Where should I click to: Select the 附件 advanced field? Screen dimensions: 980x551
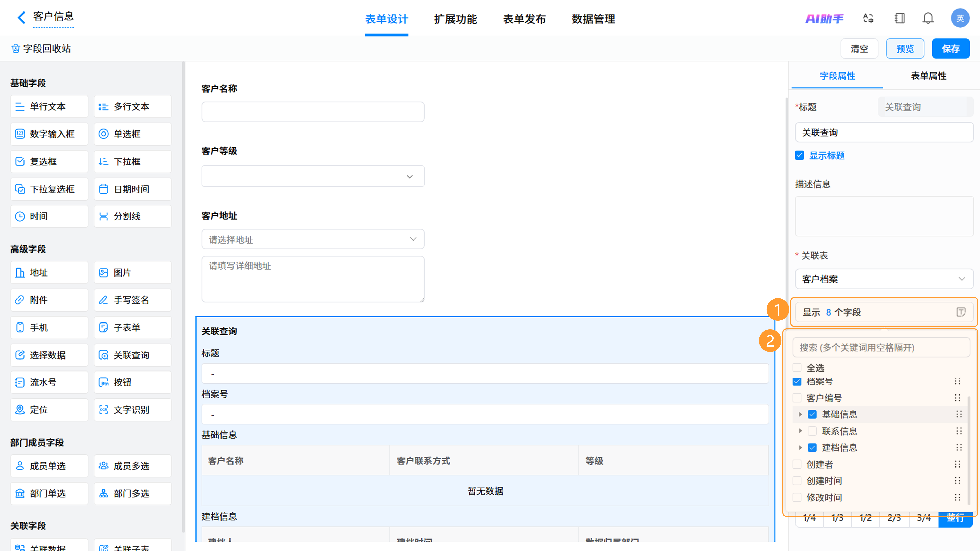pyautogui.click(x=49, y=300)
